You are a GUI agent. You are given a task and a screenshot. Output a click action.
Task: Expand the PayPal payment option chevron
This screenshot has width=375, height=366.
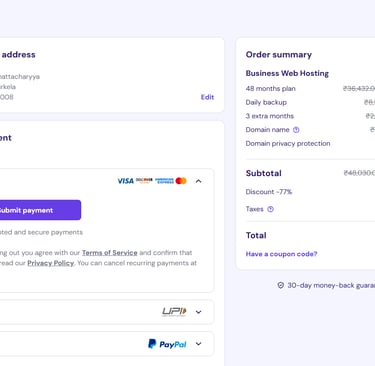199,344
